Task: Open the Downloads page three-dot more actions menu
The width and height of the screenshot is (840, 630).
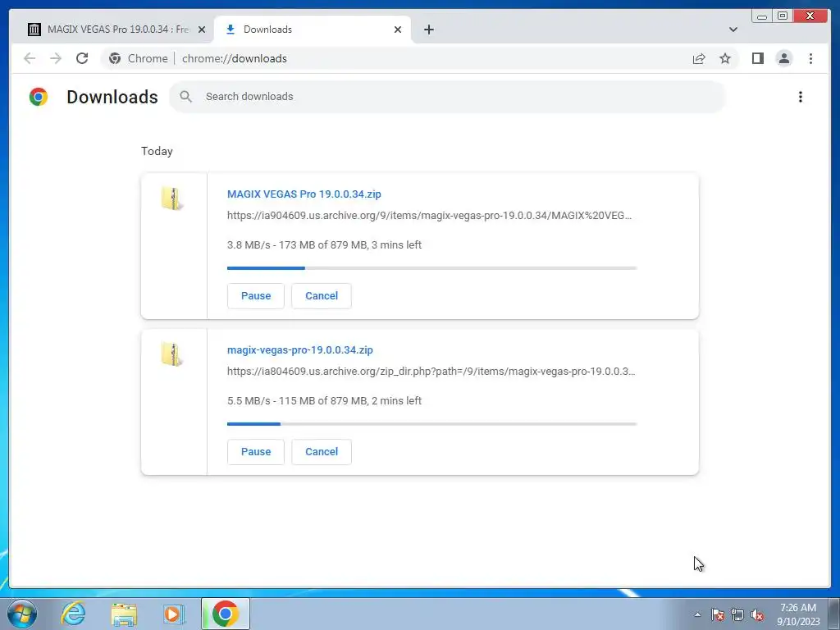Action: [x=801, y=97]
